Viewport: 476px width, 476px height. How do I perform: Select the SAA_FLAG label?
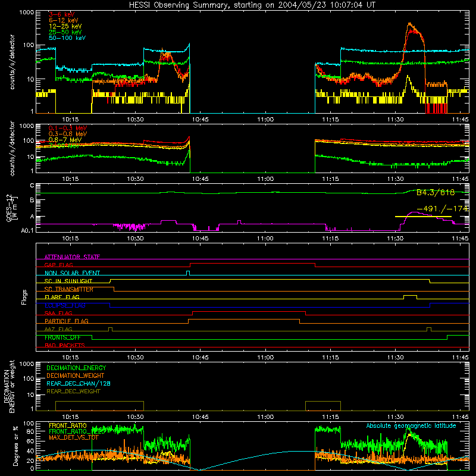(58, 313)
